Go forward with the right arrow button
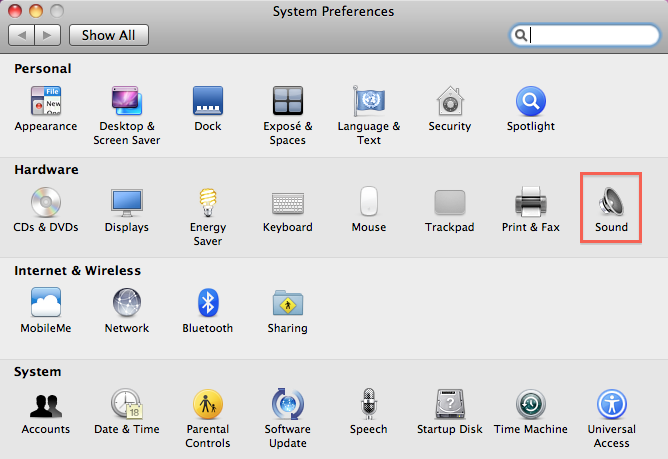This screenshot has height=459, width=668. [x=48, y=35]
